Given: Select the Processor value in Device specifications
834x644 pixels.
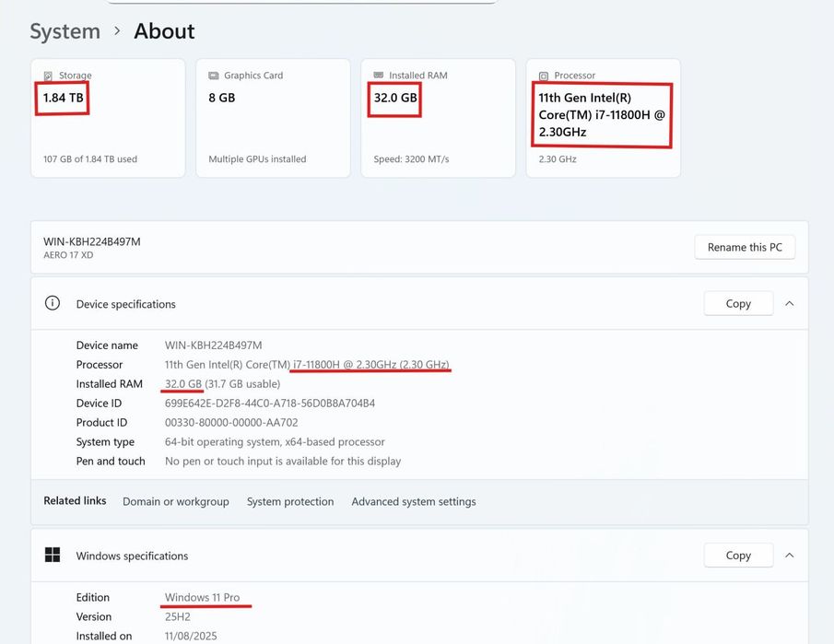Looking at the screenshot, I should click(307, 365).
